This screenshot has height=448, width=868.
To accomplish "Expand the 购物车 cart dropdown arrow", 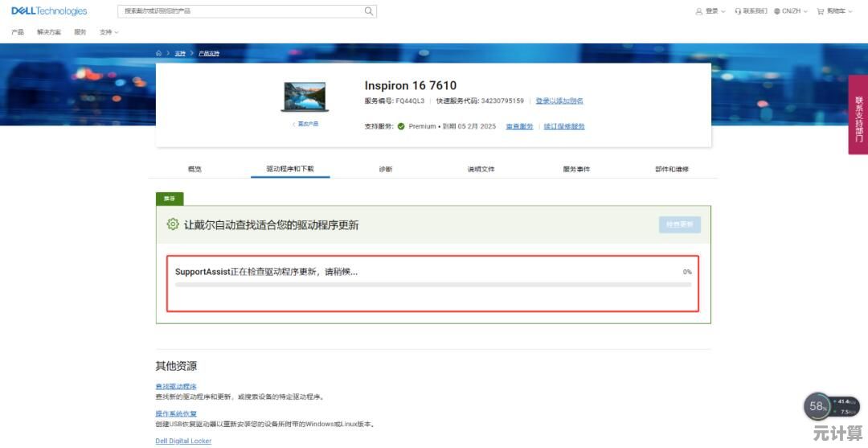I will click(x=850, y=11).
